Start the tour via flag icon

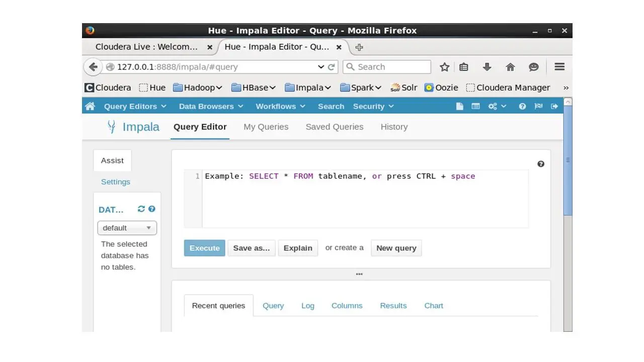538,106
